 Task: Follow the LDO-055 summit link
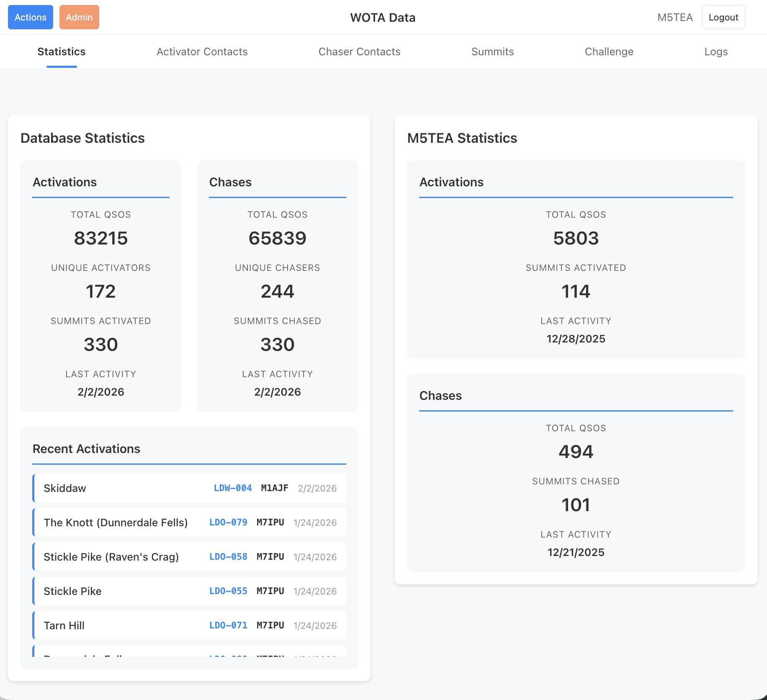point(228,591)
